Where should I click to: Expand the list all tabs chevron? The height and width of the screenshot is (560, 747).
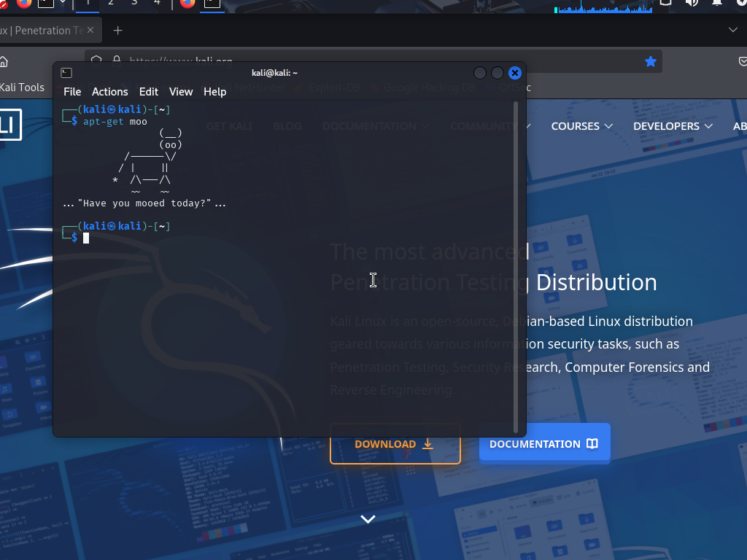click(732, 30)
